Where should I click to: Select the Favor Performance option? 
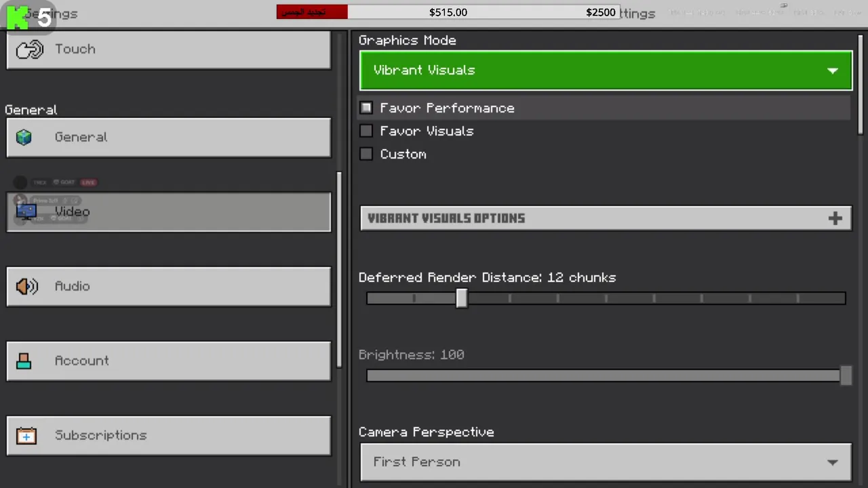pyautogui.click(x=366, y=108)
